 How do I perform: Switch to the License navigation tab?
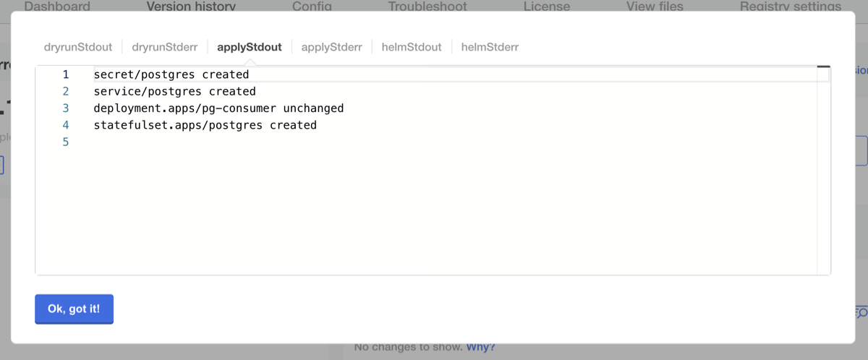[547, 7]
